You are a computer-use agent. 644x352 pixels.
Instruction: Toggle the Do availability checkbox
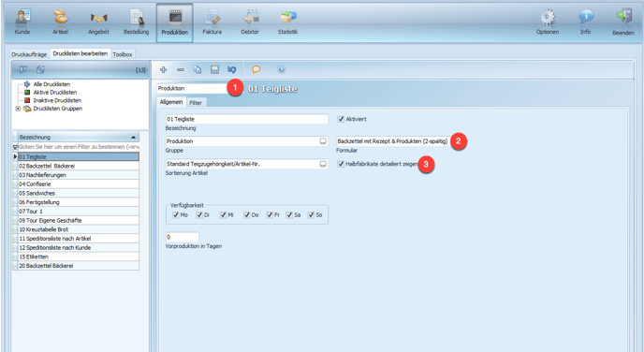coord(246,214)
